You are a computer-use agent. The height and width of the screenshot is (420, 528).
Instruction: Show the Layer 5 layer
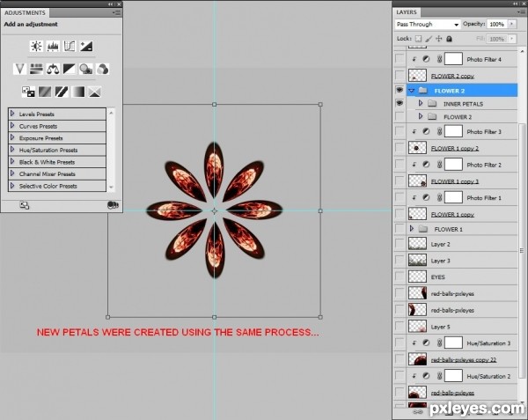pos(400,327)
